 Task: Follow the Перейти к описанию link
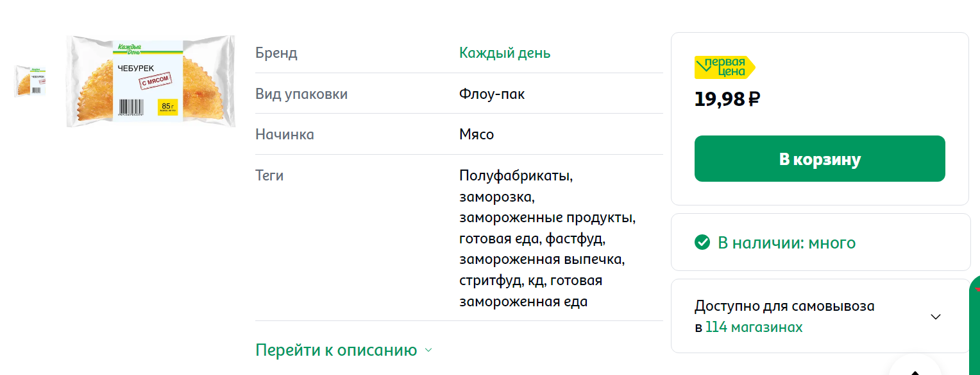[x=337, y=350]
